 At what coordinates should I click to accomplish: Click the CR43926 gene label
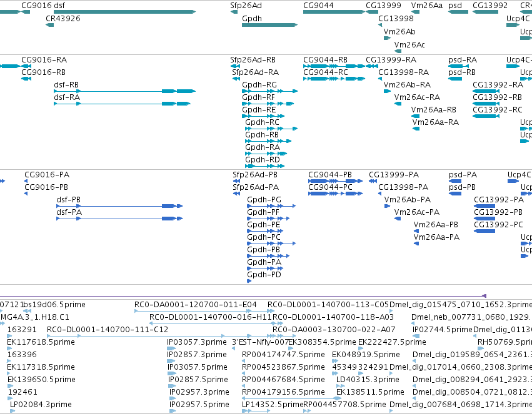tap(63, 19)
